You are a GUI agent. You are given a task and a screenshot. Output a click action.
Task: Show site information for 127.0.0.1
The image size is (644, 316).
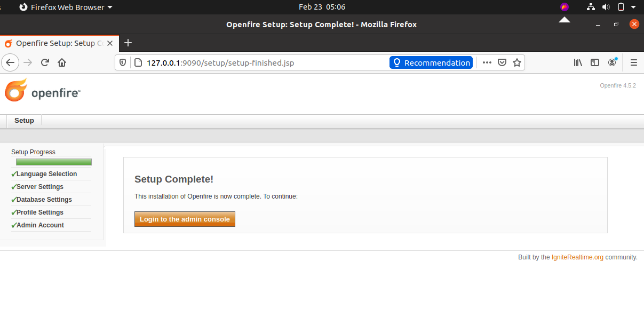point(138,62)
